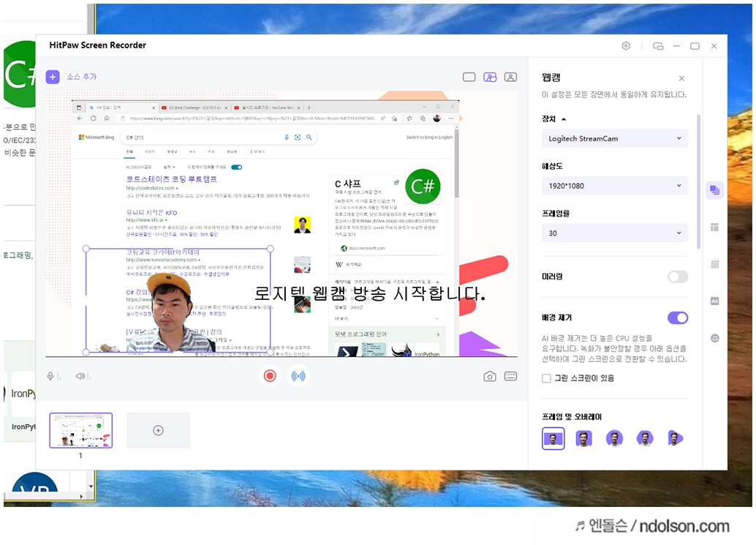756x545 pixels.
Task: Click the 소스 추가 add source label
Action: click(x=81, y=77)
